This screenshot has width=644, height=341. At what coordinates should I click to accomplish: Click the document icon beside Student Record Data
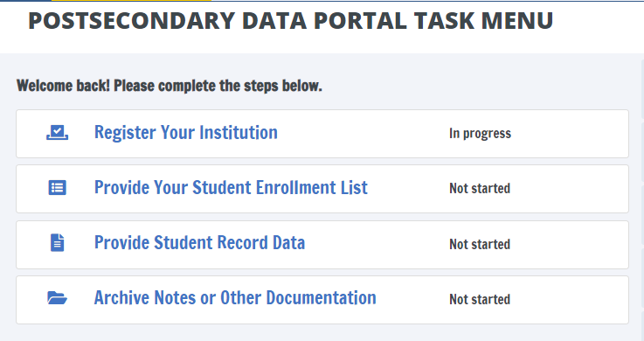point(57,243)
